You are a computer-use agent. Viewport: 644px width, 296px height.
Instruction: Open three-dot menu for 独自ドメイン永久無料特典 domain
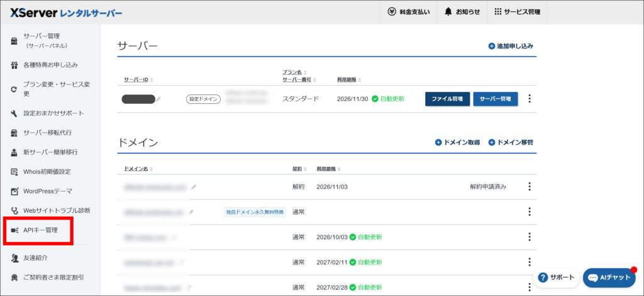pyautogui.click(x=530, y=212)
